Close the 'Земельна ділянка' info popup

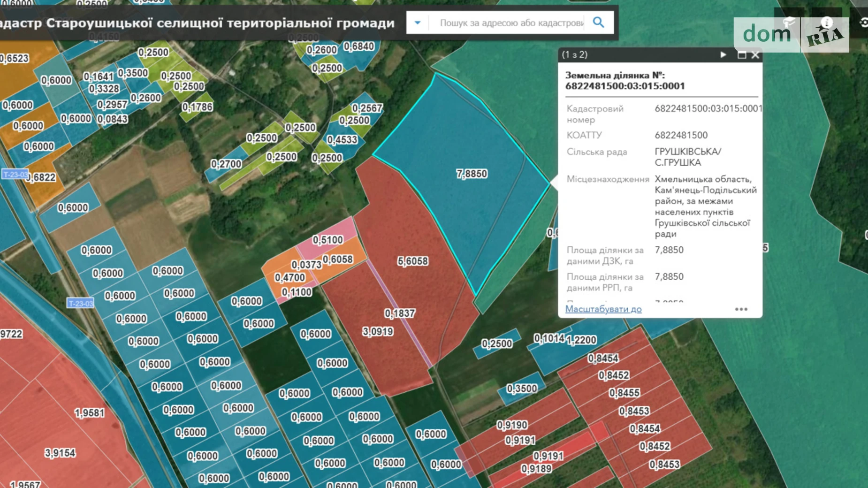755,55
